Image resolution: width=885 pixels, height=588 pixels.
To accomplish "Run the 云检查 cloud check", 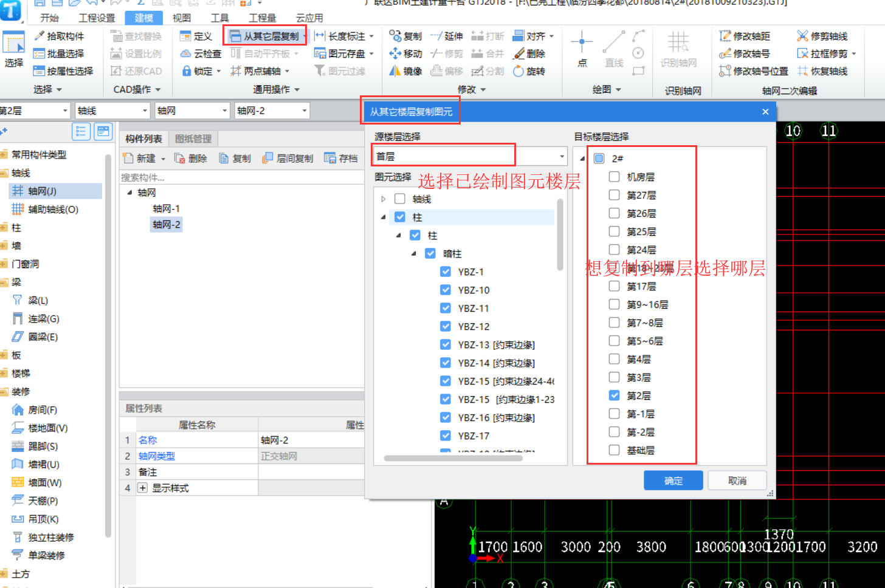I will 201,53.
